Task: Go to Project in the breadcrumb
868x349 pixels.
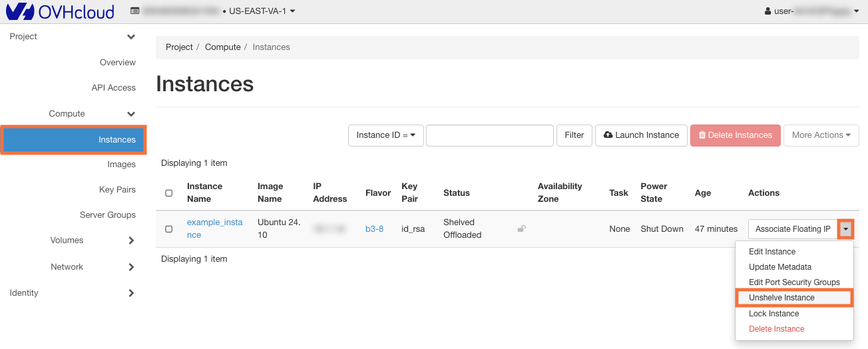Action: click(179, 47)
